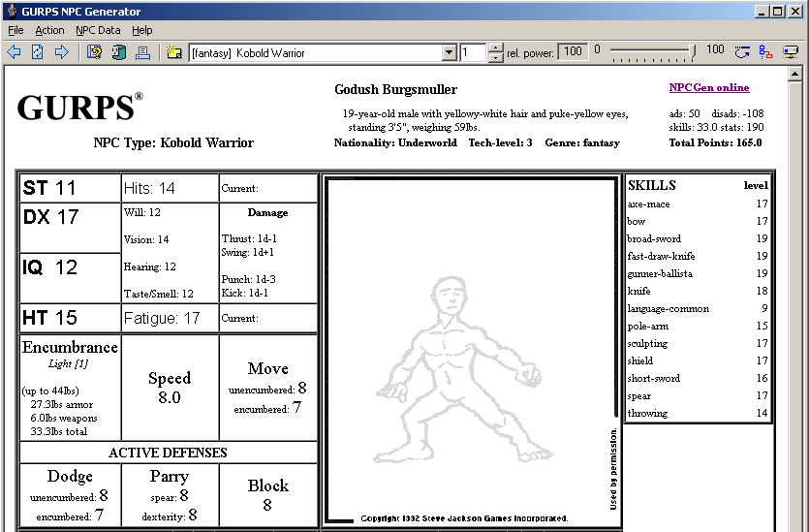Image resolution: width=809 pixels, height=532 pixels.
Task: Open the File menu
Action: click(16, 30)
